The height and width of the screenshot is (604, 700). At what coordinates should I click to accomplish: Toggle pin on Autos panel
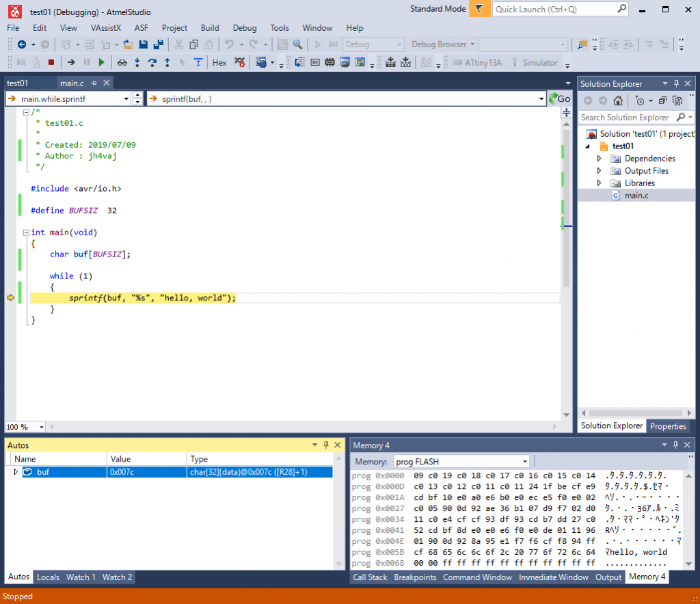tap(326, 445)
